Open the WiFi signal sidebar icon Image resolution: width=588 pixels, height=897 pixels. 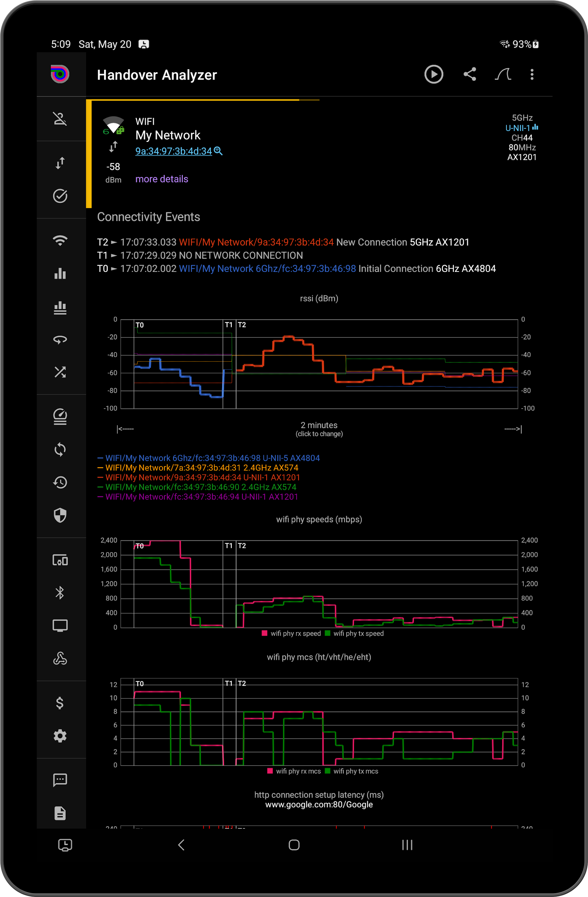(60, 240)
